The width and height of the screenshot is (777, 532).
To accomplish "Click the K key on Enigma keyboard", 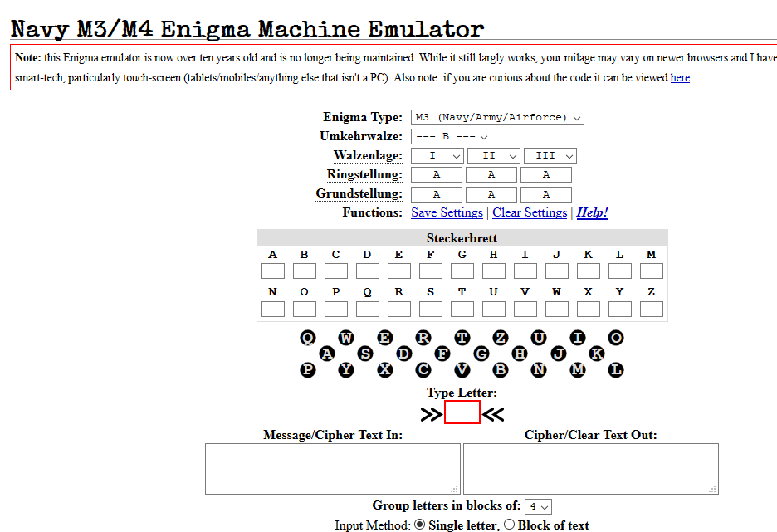I will tap(597, 354).
